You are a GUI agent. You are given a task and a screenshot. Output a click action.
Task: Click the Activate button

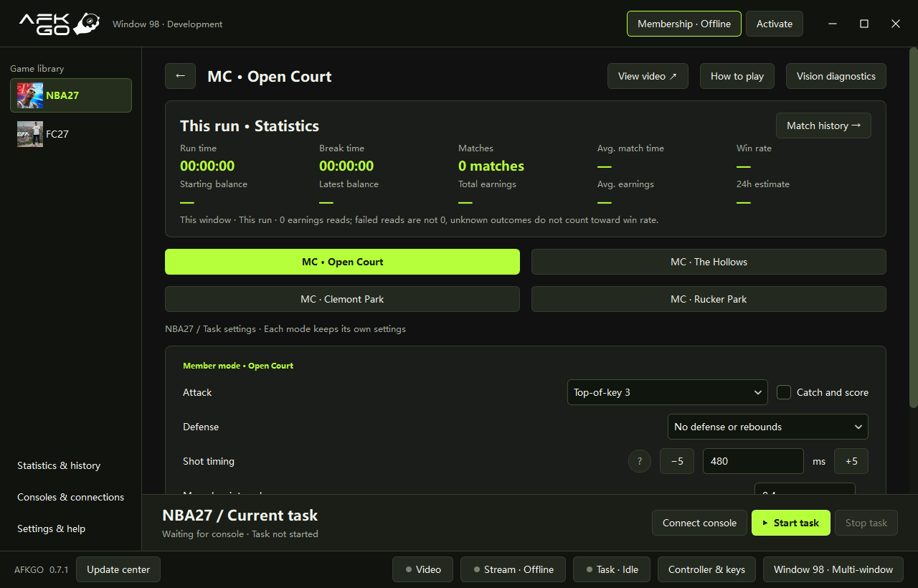[x=775, y=24]
